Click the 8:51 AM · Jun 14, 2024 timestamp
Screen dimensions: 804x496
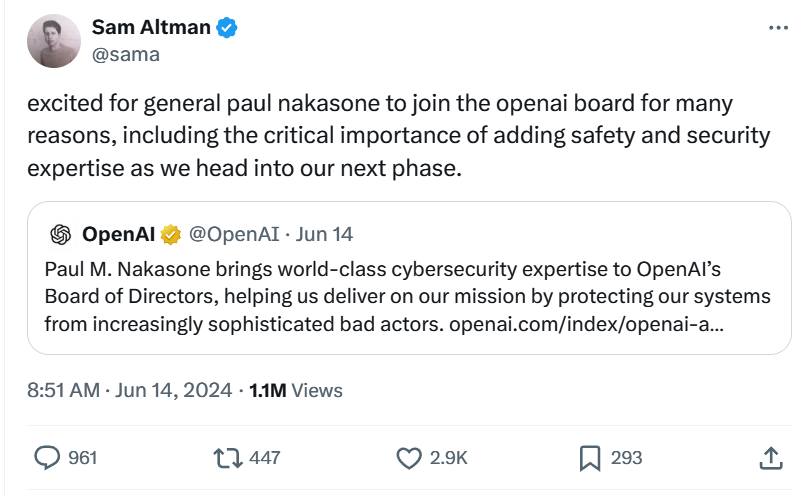[130, 390]
